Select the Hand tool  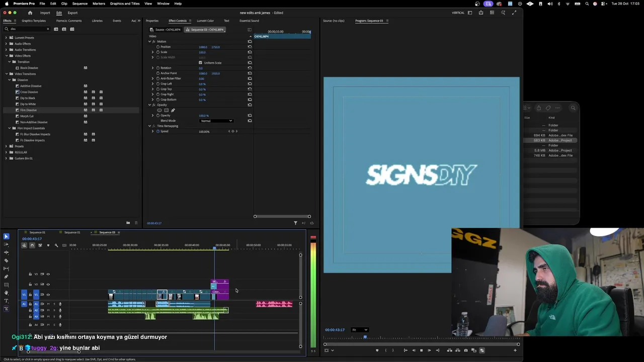coord(6,293)
